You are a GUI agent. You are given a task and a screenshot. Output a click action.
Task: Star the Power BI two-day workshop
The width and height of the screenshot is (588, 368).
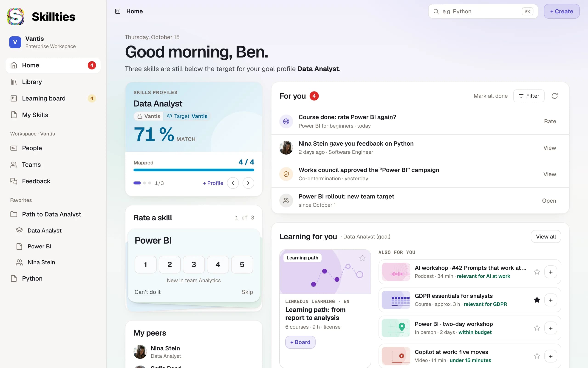tap(537, 328)
